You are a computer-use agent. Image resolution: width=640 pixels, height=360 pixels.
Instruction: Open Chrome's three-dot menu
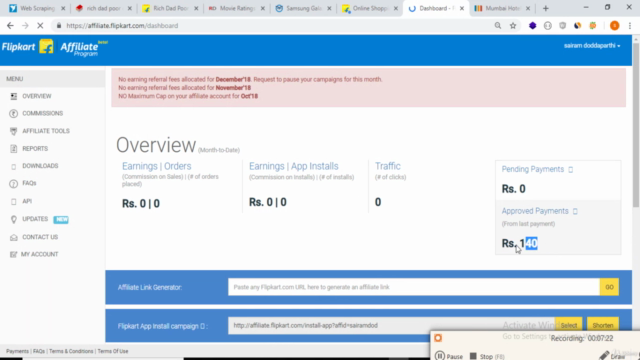tap(630, 25)
